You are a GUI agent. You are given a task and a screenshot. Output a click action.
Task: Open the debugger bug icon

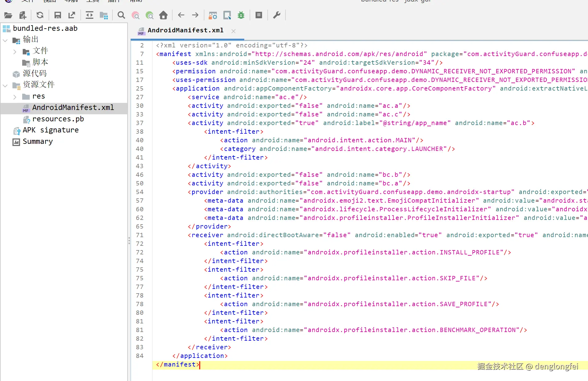click(x=241, y=15)
